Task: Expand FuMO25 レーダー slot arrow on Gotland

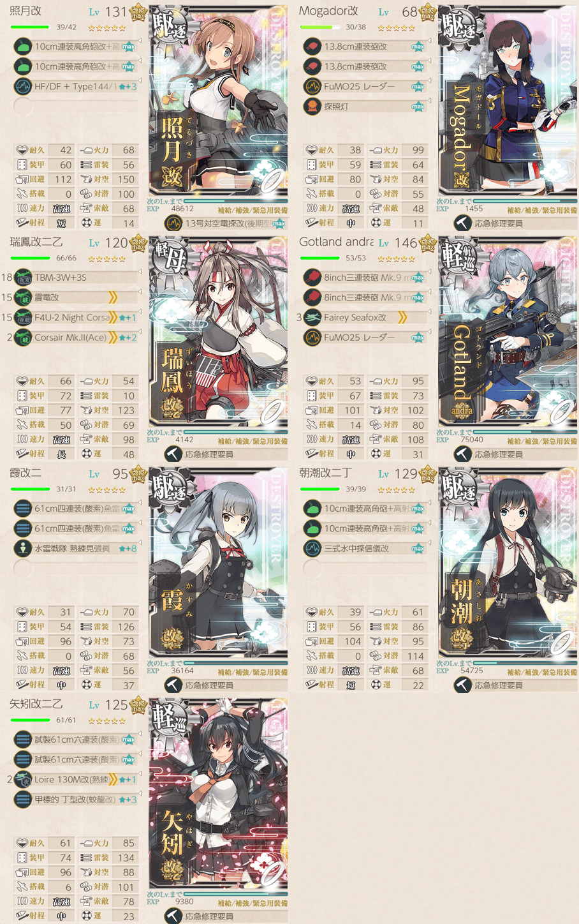Action: [x=429, y=332]
